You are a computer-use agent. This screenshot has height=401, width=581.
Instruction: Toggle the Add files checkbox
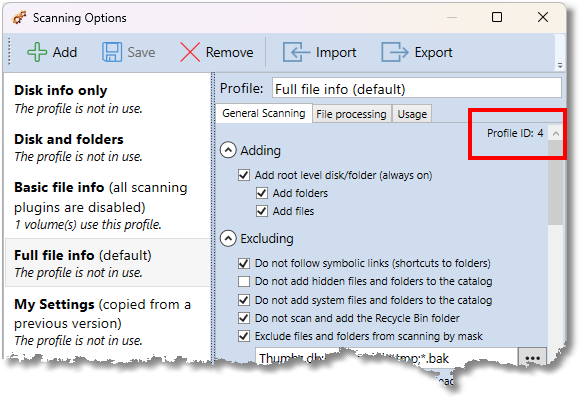(262, 211)
